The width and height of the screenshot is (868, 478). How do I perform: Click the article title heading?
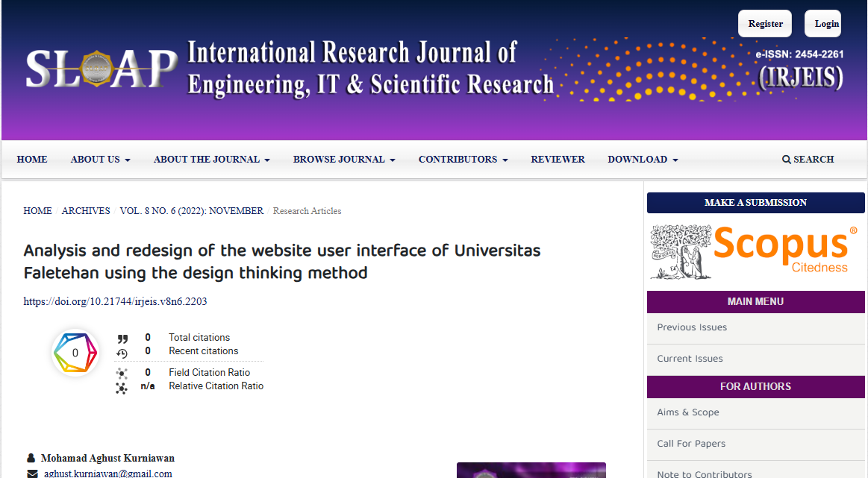(x=282, y=262)
